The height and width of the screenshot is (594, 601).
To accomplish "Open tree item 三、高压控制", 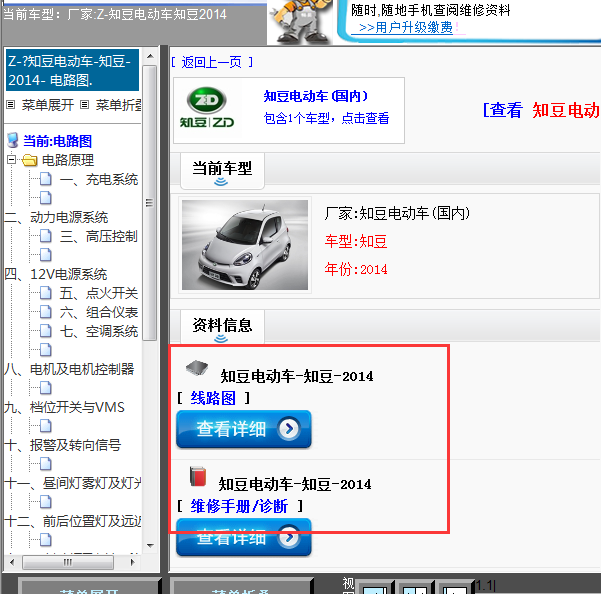I will (x=99, y=236).
